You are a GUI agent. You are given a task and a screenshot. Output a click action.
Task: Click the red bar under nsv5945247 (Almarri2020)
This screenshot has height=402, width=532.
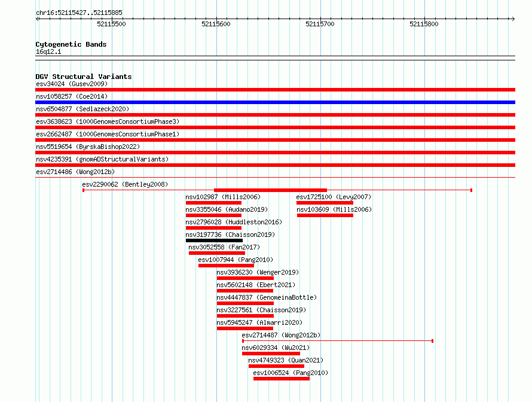point(245,328)
